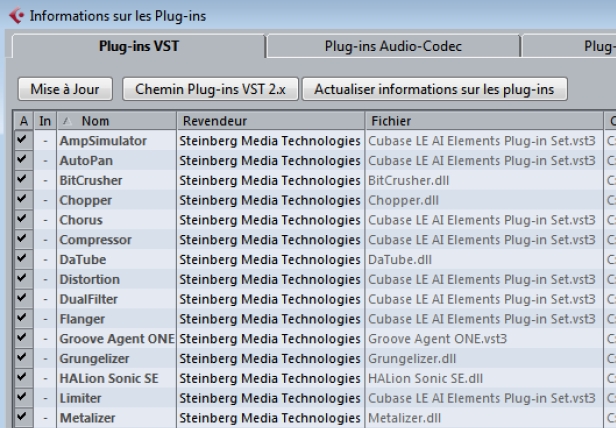Uncheck the AmpSimulator active checkbox
The width and height of the screenshot is (616, 428).
22,140
